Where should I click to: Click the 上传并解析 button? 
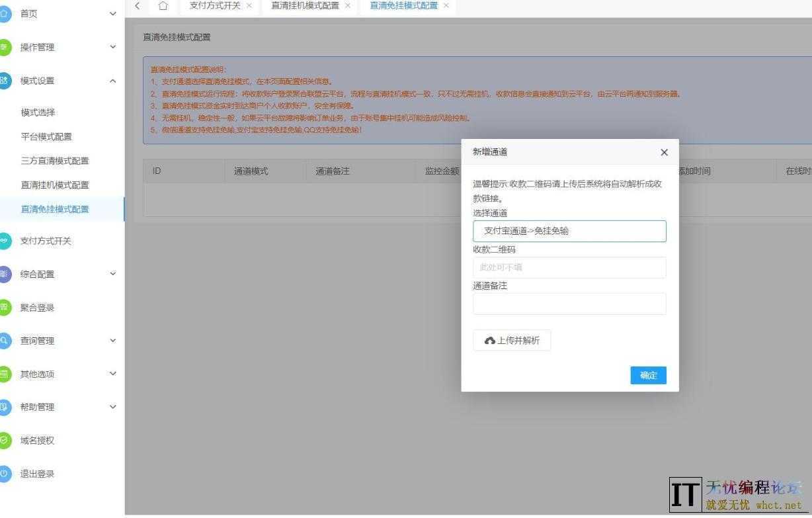coord(511,340)
